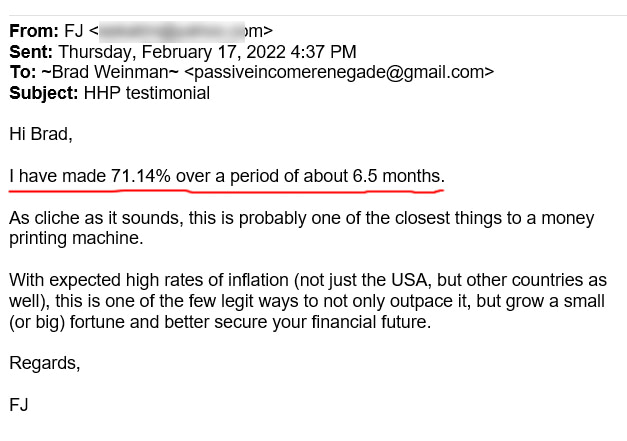
Task: Click the "printing machine" text
Action: [73, 238]
